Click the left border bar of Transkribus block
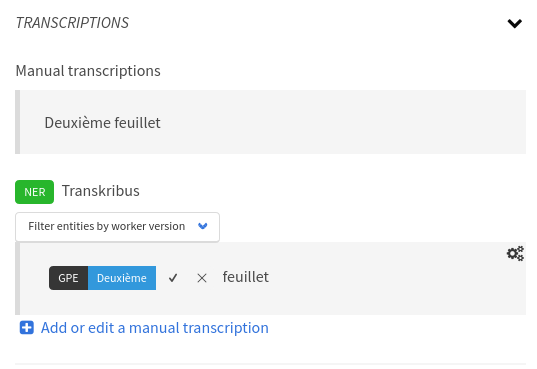The width and height of the screenshot is (537, 369). (x=17, y=278)
